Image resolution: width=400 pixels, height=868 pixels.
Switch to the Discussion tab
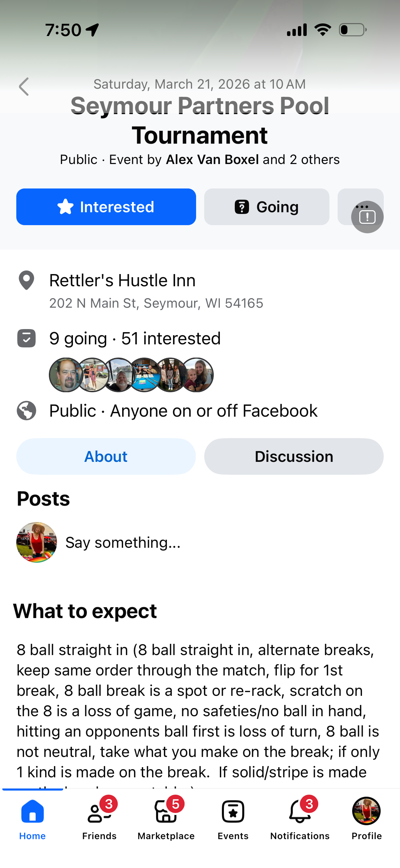(x=293, y=456)
